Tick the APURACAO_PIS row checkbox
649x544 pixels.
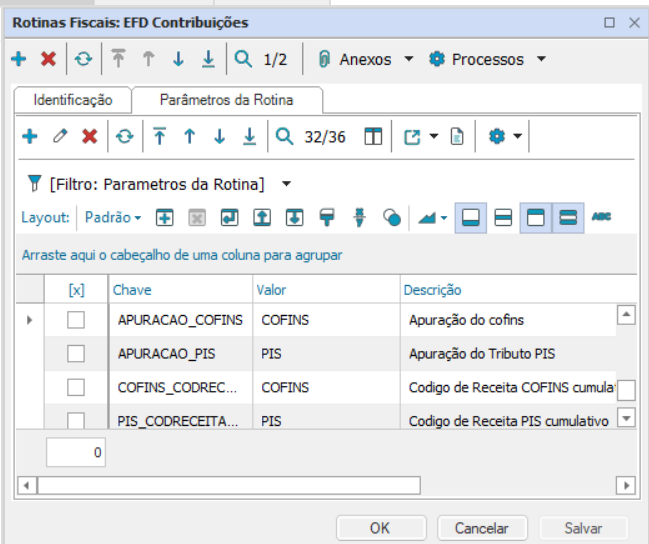76,353
